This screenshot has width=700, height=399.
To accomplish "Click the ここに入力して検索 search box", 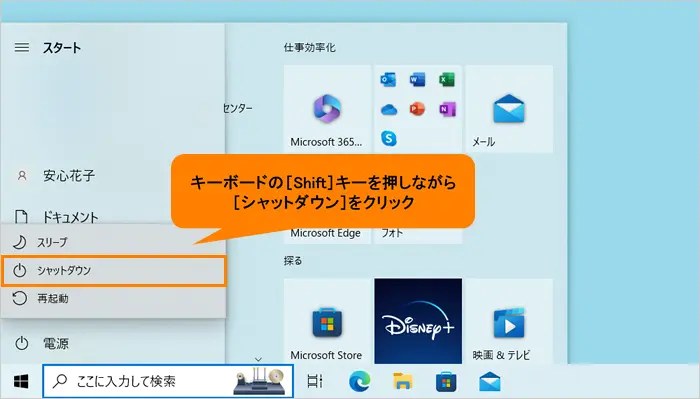I will 168,381.
